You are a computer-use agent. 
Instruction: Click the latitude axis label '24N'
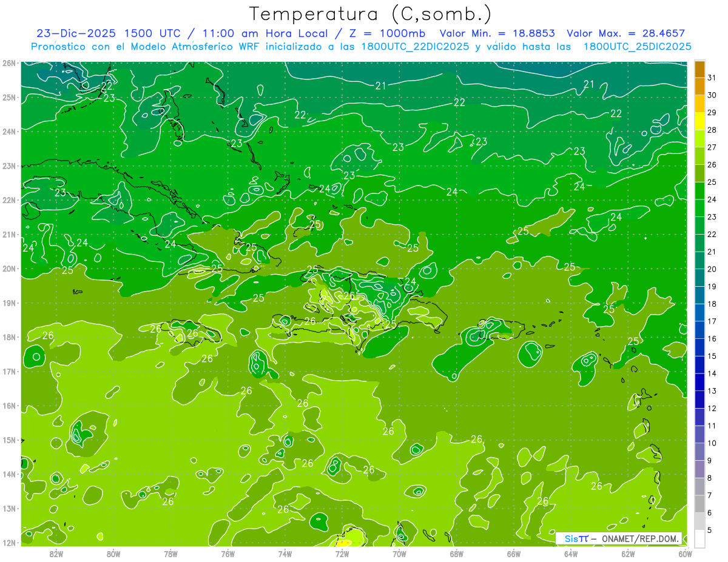click(x=9, y=132)
